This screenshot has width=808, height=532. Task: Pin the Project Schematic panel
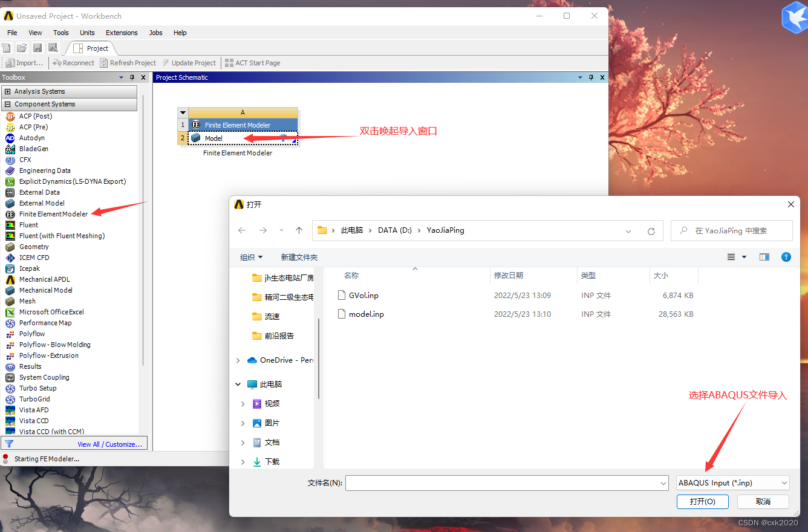point(591,77)
